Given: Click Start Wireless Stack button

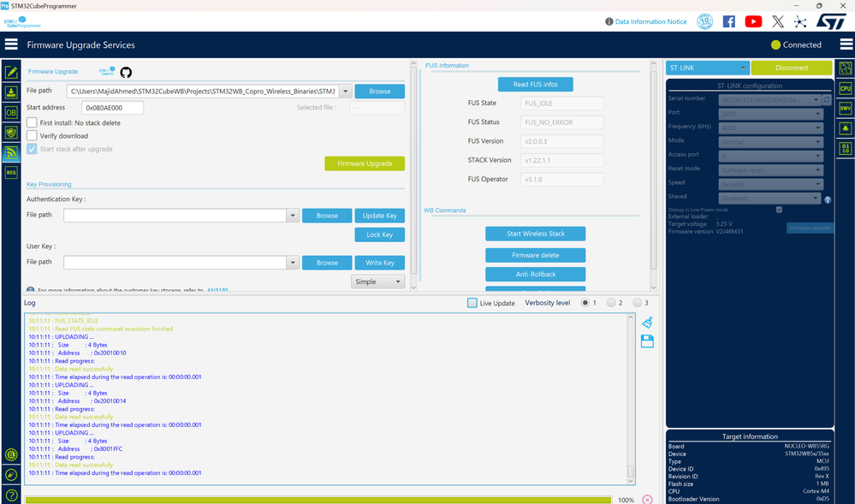Looking at the screenshot, I should [x=536, y=234].
